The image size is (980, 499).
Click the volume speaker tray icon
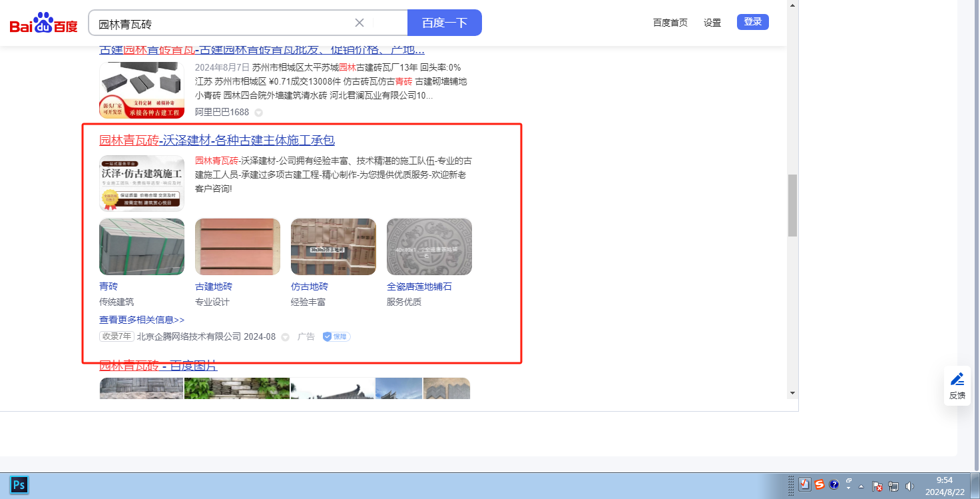tap(909, 486)
